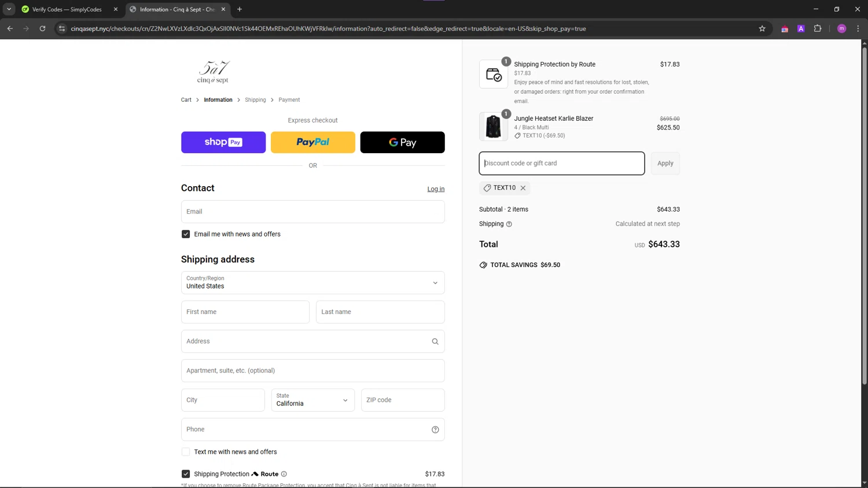The image size is (868, 488).
Task: Click the browser forward arrow
Action: click(x=26, y=28)
